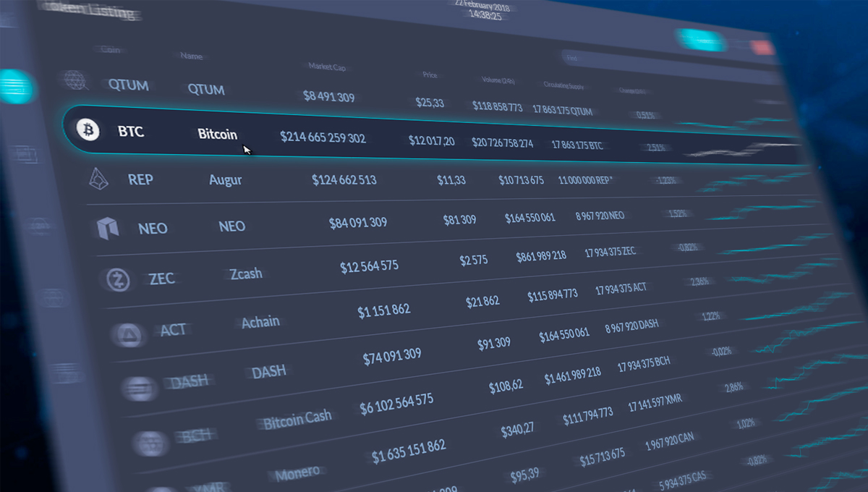Sort by Price column header
Viewport: 868px width, 492px height.
pos(430,75)
